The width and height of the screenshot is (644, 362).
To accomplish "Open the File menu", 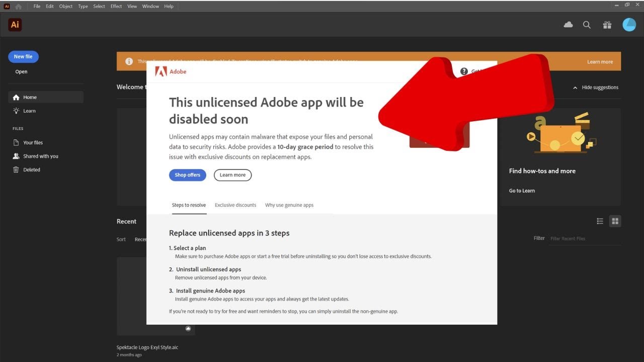I will click(37, 7).
